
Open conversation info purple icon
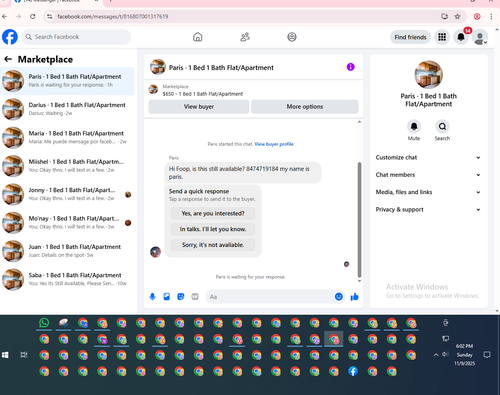pyautogui.click(x=351, y=67)
